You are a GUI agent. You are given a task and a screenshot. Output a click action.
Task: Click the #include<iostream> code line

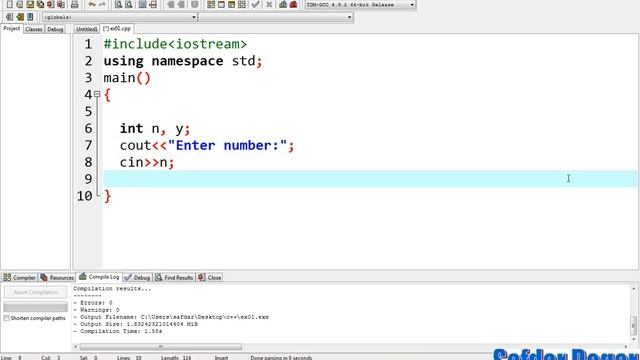(175, 44)
